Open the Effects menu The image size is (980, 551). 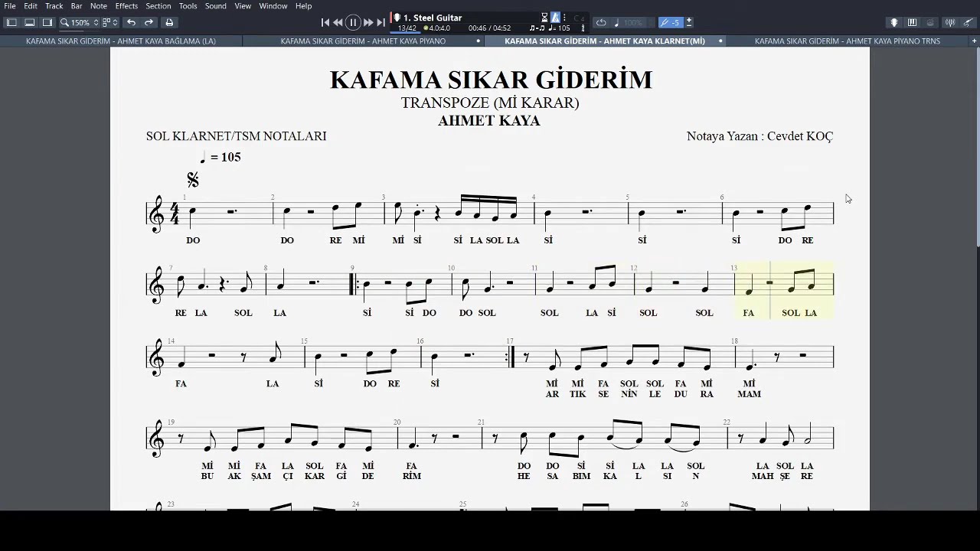126,6
